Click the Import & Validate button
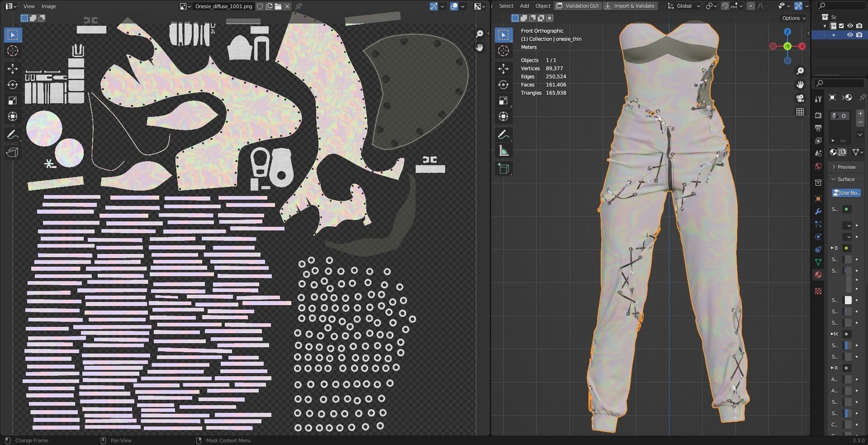This screenshot has width=868, height=445. 630,6
